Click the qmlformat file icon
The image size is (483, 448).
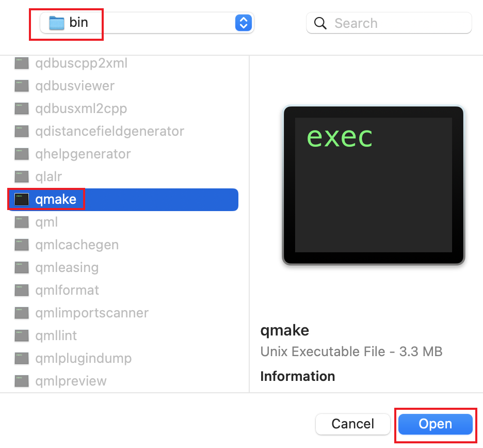click(22, 291)
